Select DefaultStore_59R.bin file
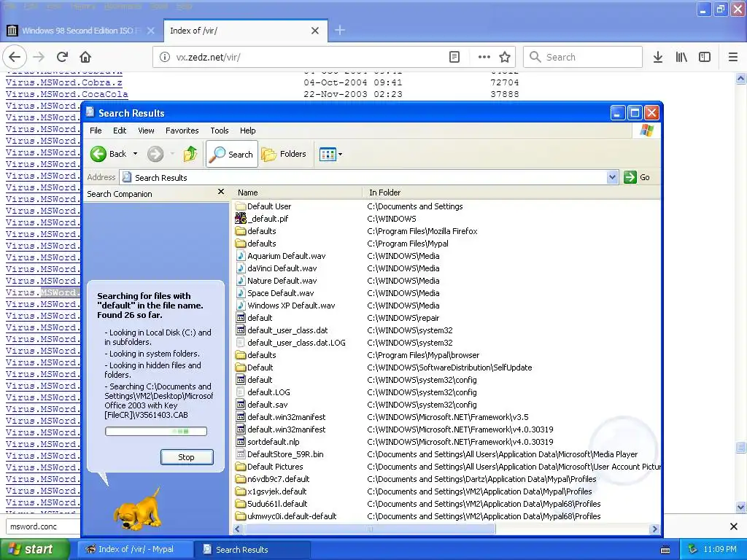 (285, 454)
